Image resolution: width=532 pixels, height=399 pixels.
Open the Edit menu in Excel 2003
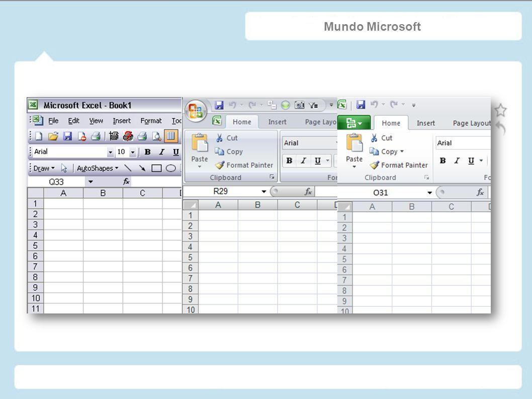click(x=73, y=121)
